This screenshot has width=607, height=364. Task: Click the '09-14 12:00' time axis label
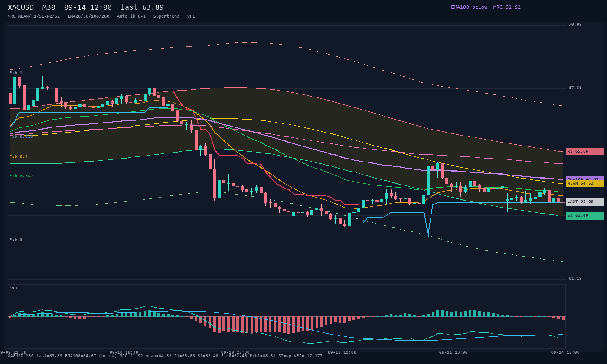point(565,352)
